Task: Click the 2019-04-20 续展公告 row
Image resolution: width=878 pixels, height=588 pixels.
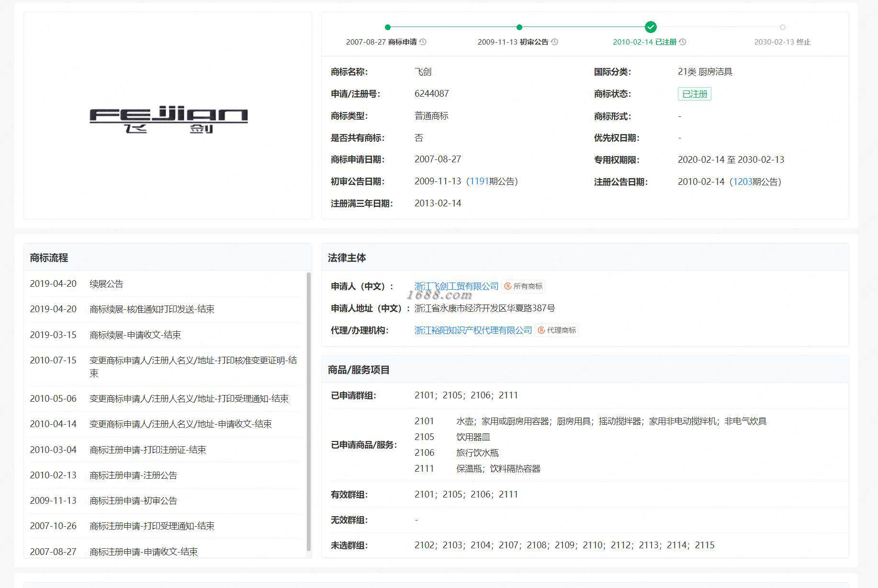Action: click(x=165, y=284)
